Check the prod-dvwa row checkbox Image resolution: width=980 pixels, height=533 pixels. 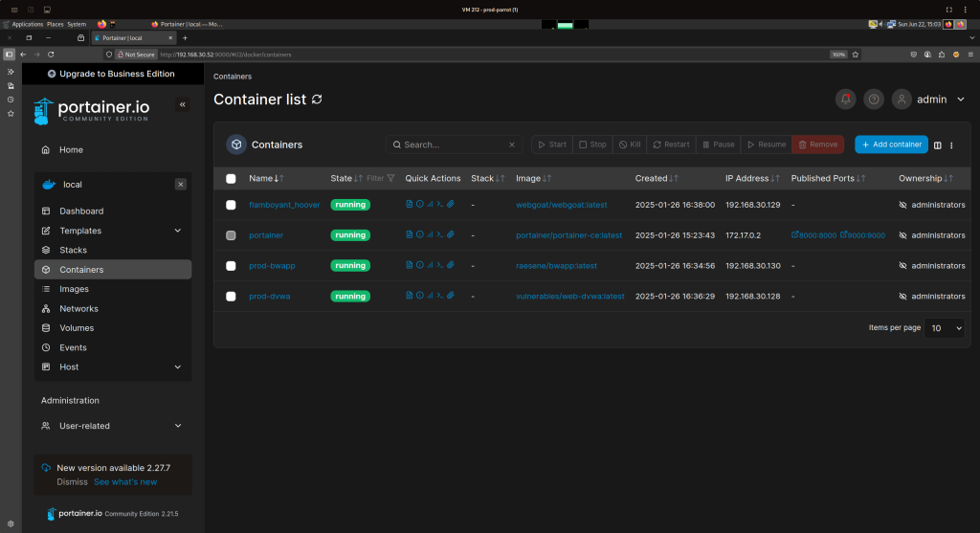pyautogui.click(x=231, y=297)
